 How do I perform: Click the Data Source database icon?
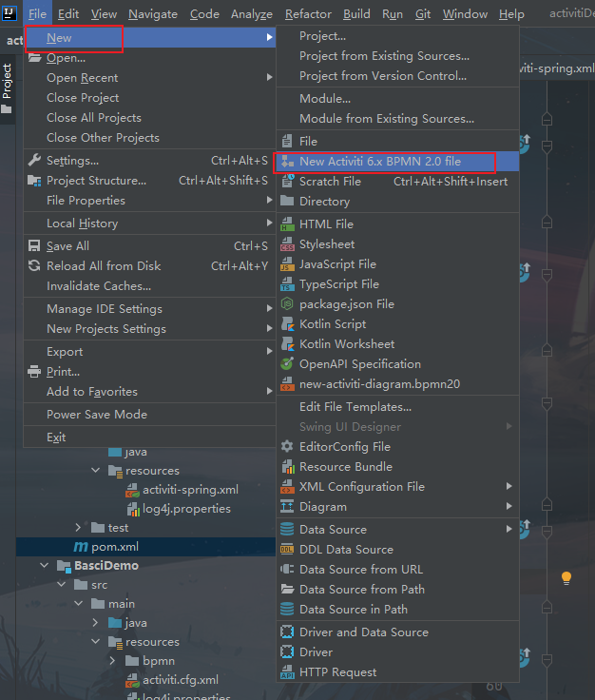coord(287,530)
